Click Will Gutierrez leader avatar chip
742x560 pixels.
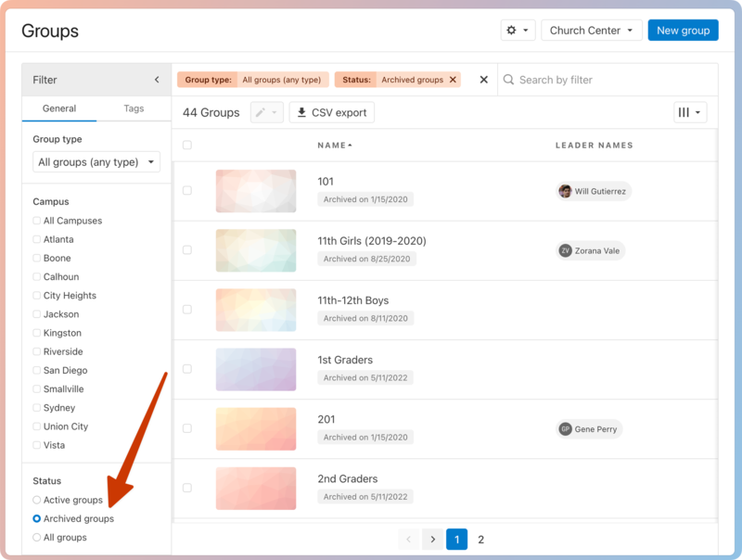tap(594, 191)
